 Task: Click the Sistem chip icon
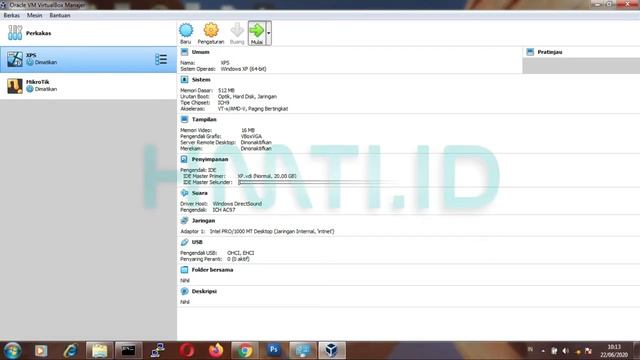pyautogui.click(x=184, y=80)
